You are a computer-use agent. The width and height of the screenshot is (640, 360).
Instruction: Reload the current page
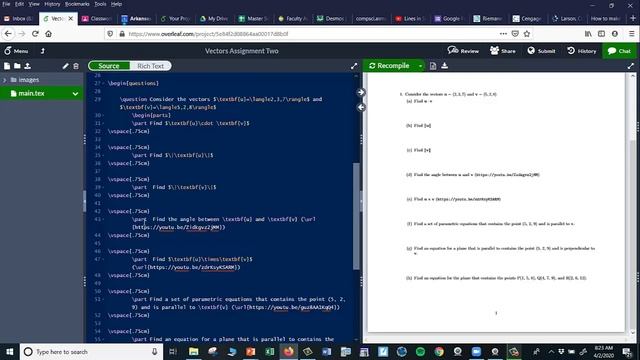click(x=35, y=34)
